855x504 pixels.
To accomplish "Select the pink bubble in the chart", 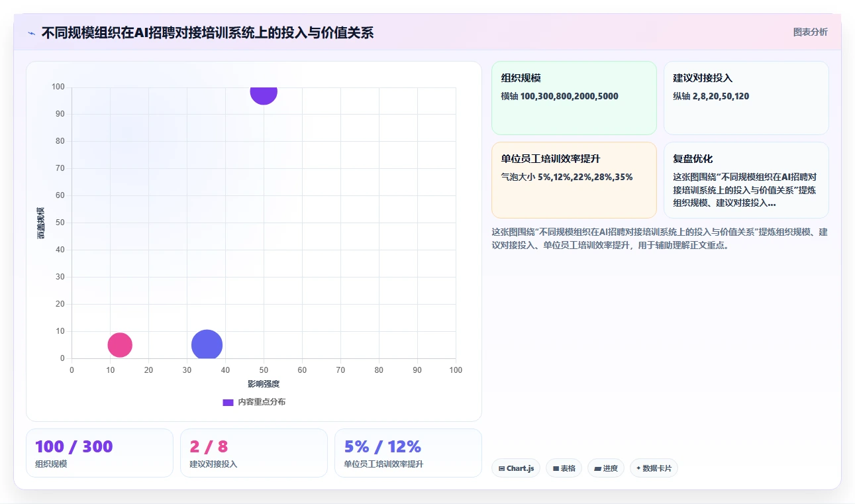I will 120,345.
